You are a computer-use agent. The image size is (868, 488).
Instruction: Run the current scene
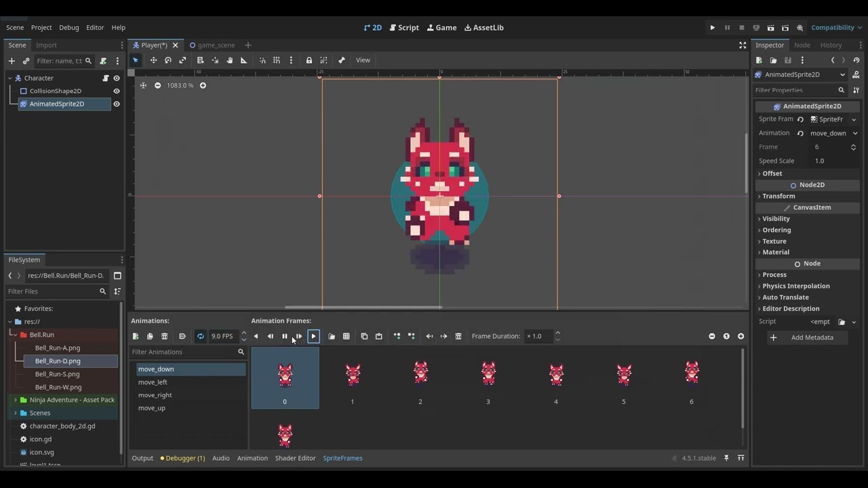(771, 28)
